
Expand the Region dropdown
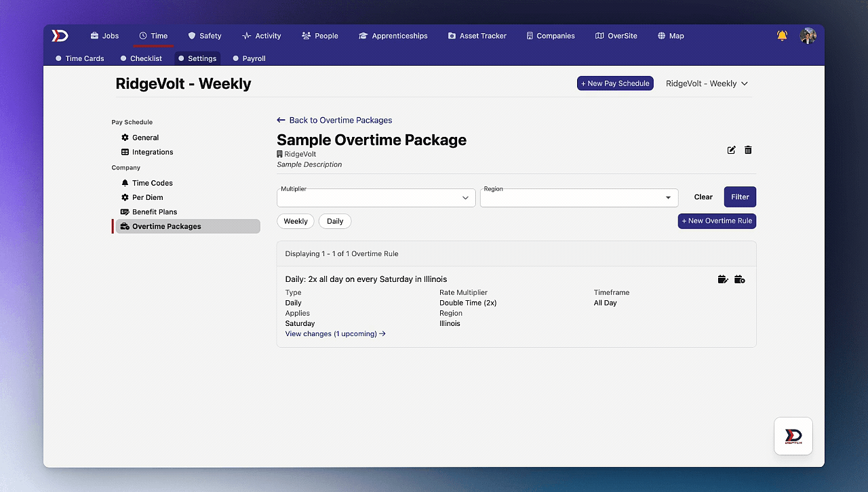coord(579,197)
